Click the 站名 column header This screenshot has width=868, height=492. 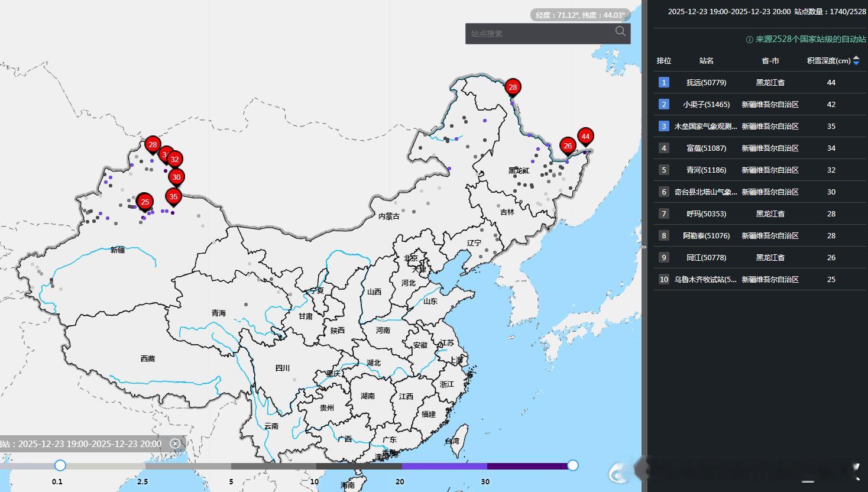707,61
